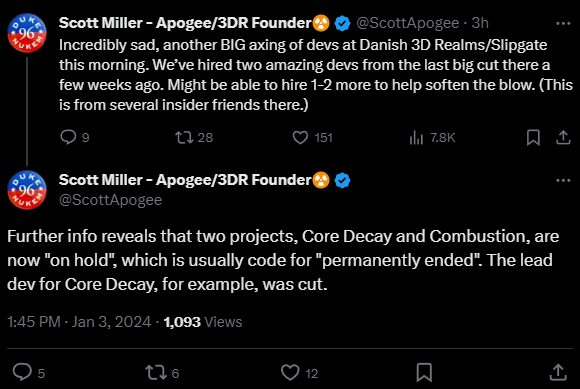Reply to the Core Decay tweet
Image resolution: width=580 pixels, height=389 pixels.
pos(22,372)
